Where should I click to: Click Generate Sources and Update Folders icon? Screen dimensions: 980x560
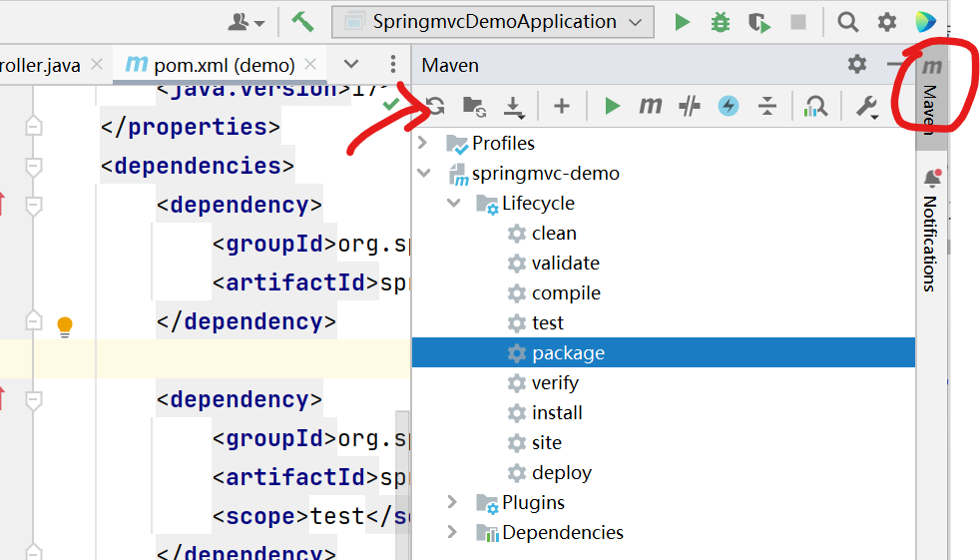474,106
